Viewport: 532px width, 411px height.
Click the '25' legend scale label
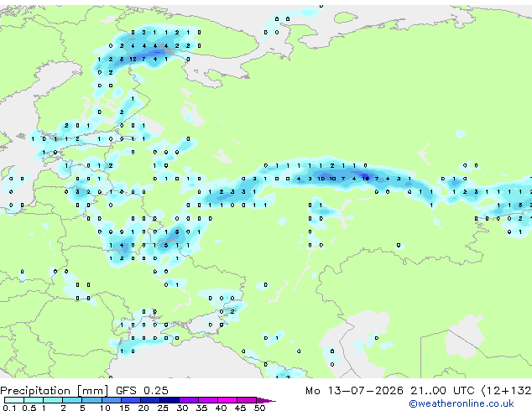coord(163,408)
